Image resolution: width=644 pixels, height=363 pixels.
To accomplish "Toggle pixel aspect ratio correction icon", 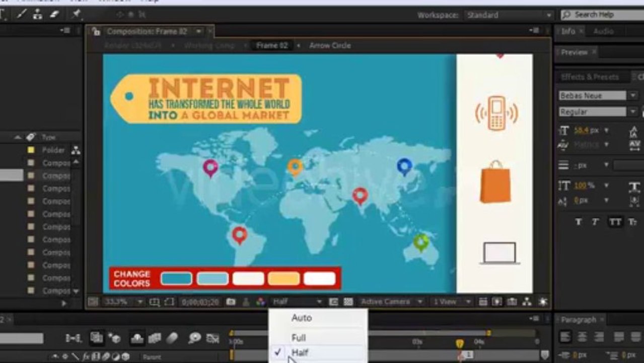I will [482, 302].
